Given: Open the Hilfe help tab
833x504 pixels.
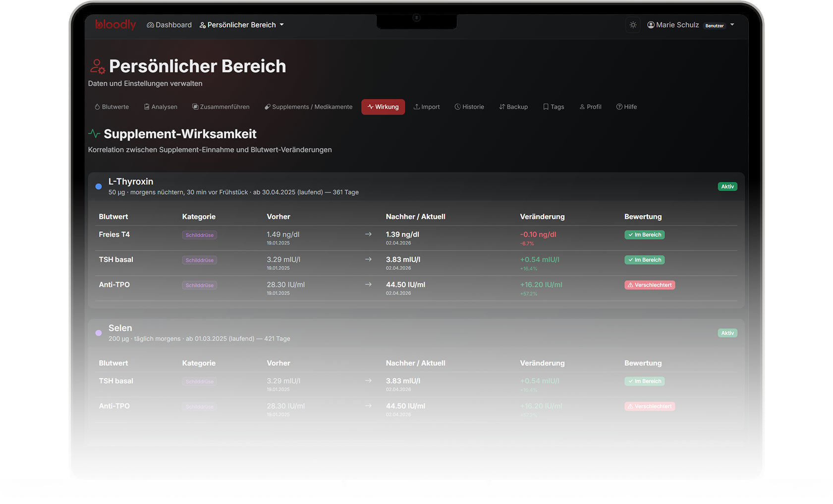Looking at the screenshot, I should 626,107.
